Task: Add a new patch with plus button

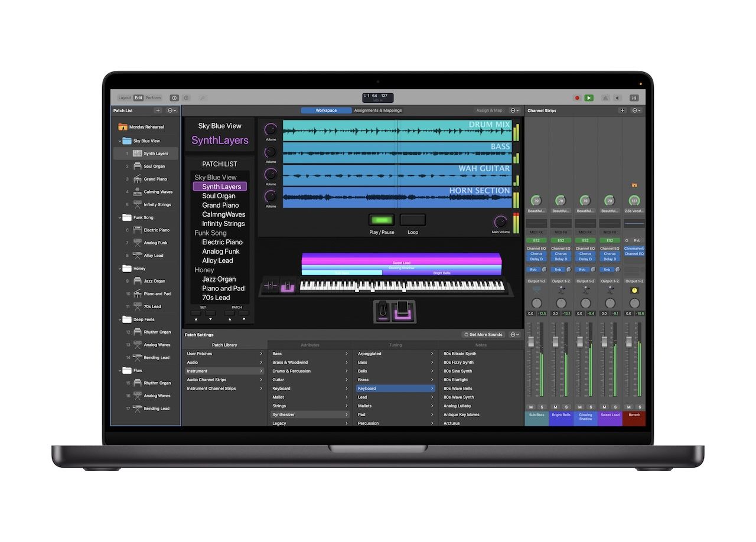Action: click(x=158, y=110)
